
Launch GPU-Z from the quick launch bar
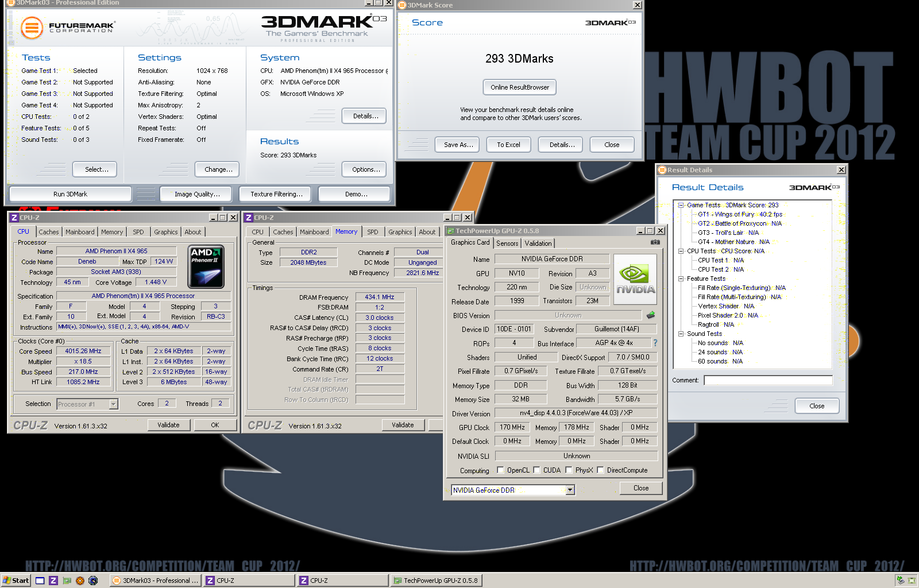pyautogui.click(x=67, y=581)
